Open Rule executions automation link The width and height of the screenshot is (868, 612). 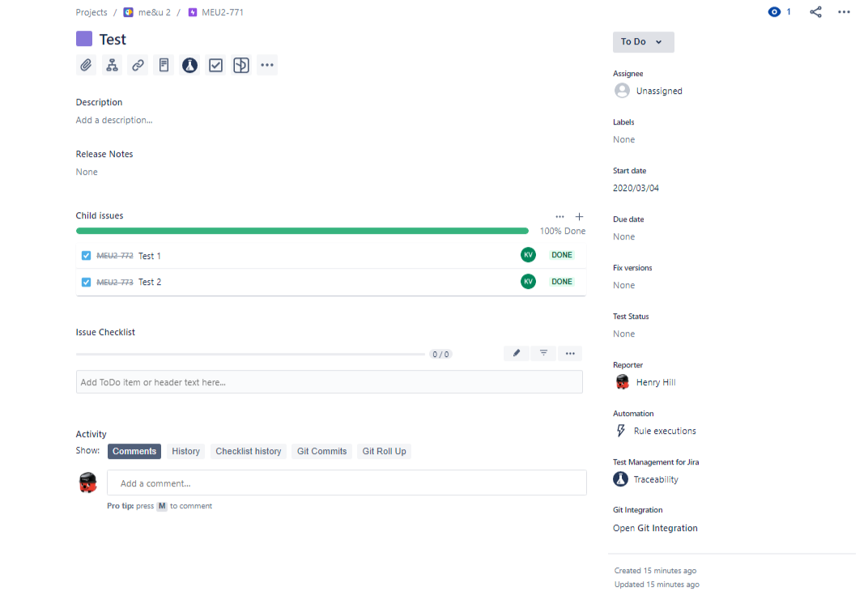[665, 431]
